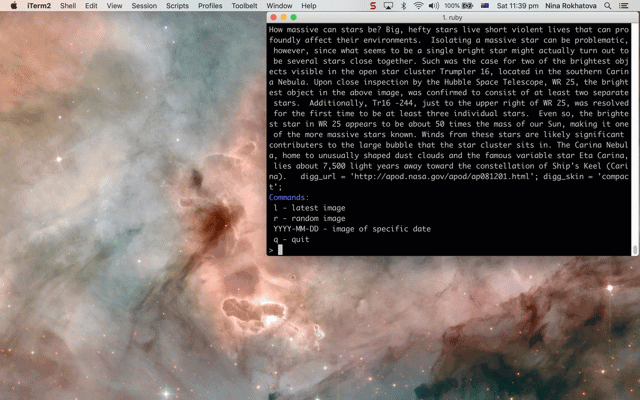Screen dimensions: 640x400
Task: Open the Wi-Fi status menu
Action: 418,6
